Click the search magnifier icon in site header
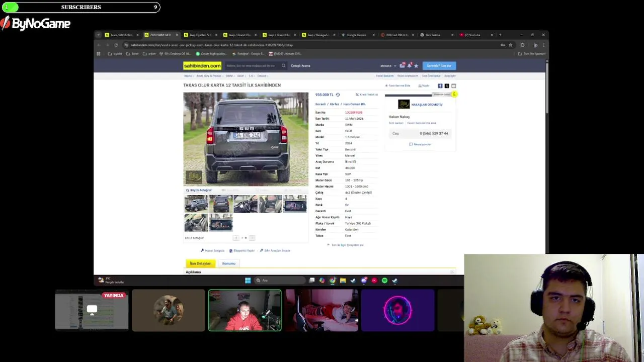The height and width of the screenshot is (362, 644). 283,66
